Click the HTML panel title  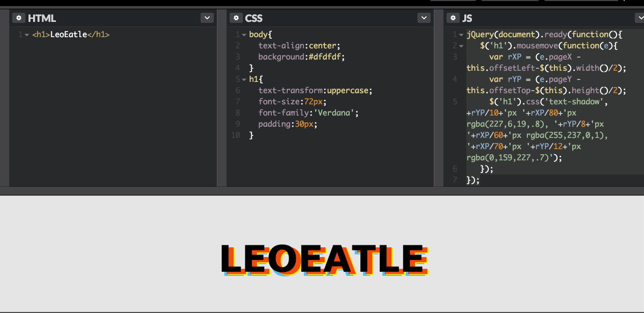42,18
